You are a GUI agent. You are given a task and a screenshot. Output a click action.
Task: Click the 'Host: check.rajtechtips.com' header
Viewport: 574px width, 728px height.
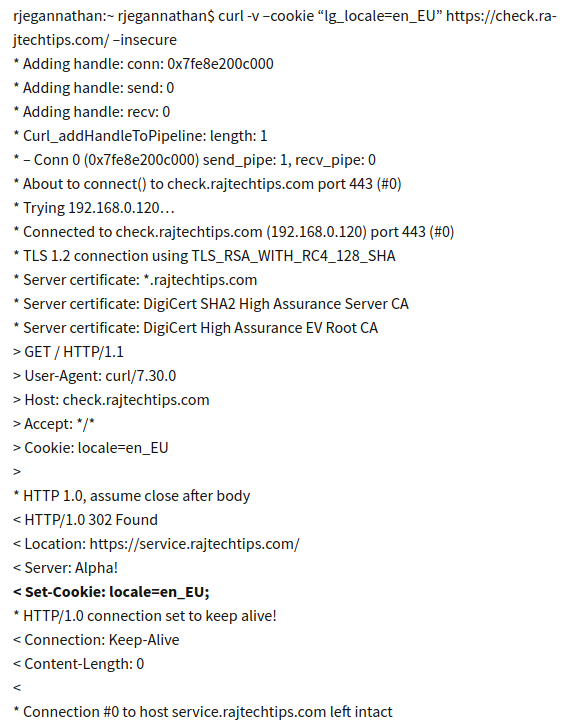(111, 400)
